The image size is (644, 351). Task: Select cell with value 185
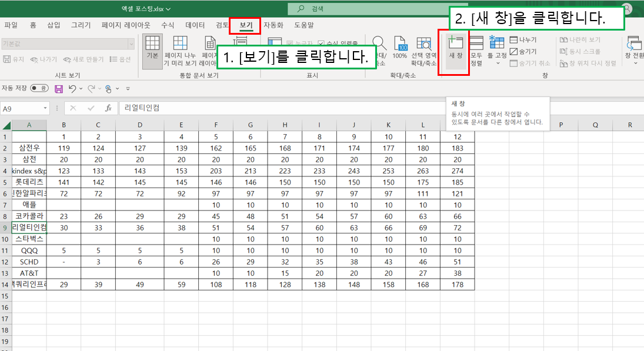click(x=457, y=182)
